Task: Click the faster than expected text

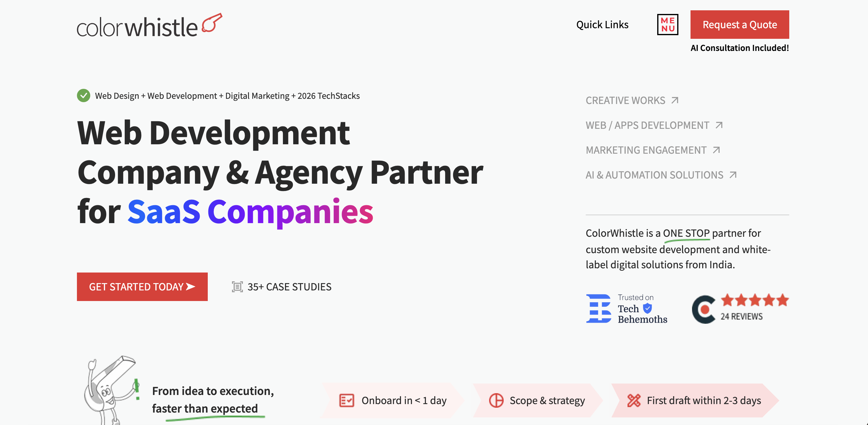Action: [205, 408]
